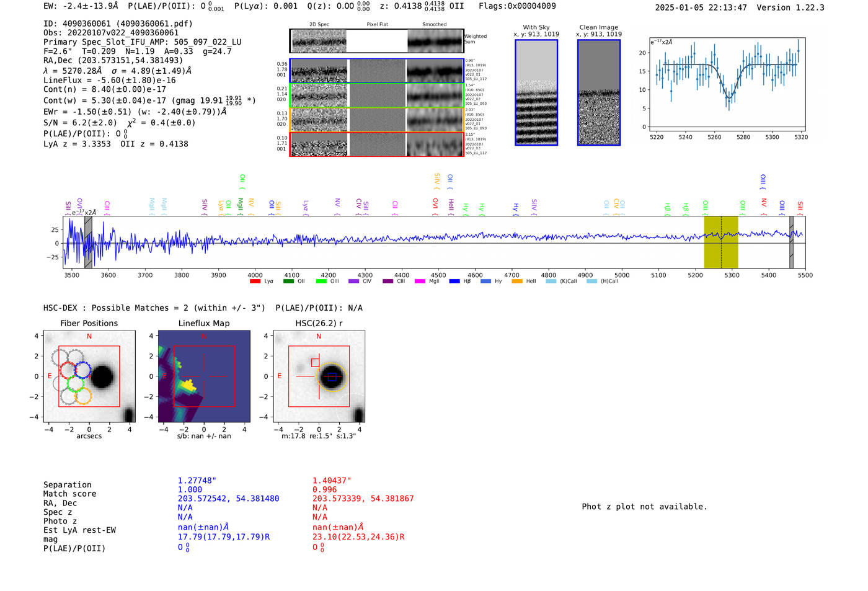Click the ID 4090360061 text line
The height and width of the screenshot is (591, 868).
(x=118, y=24)
